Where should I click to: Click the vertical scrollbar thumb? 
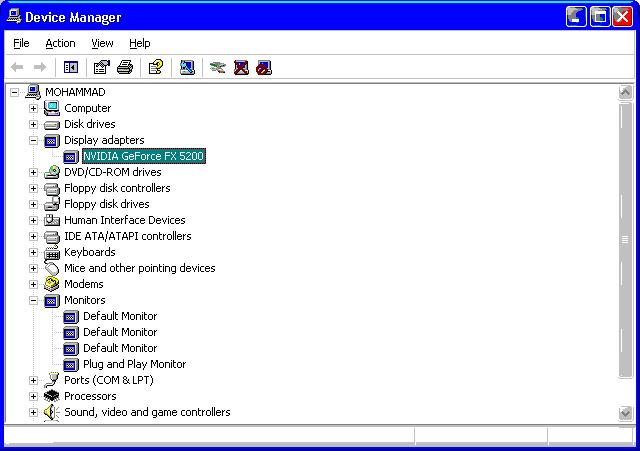[625, 240]
